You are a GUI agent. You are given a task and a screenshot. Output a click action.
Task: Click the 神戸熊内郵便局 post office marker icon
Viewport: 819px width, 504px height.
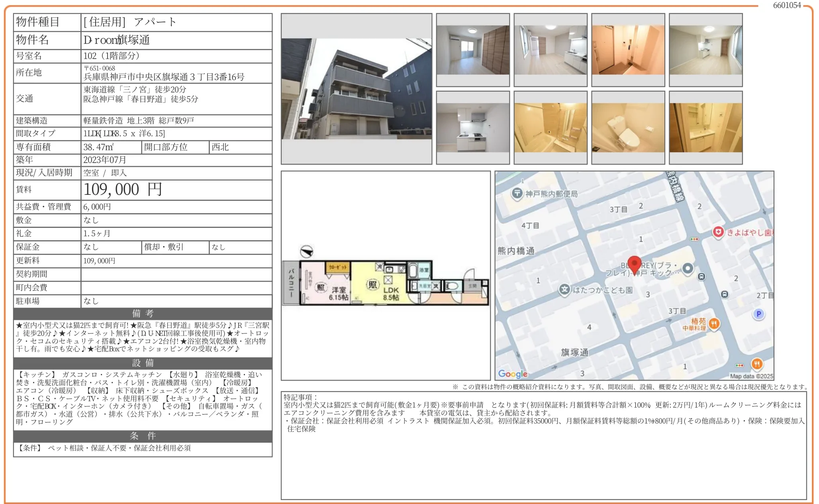click(x=517, y=194)
